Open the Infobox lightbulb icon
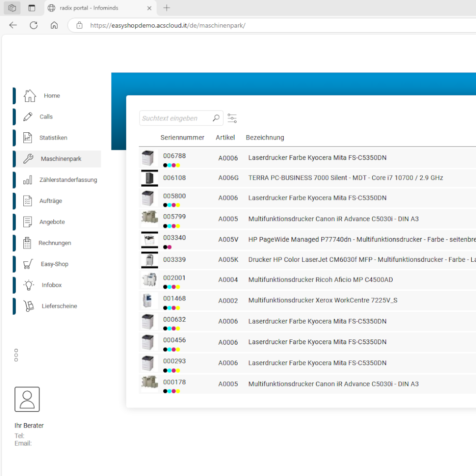Screen dimensions: 476x476 [x=29, y=285]
